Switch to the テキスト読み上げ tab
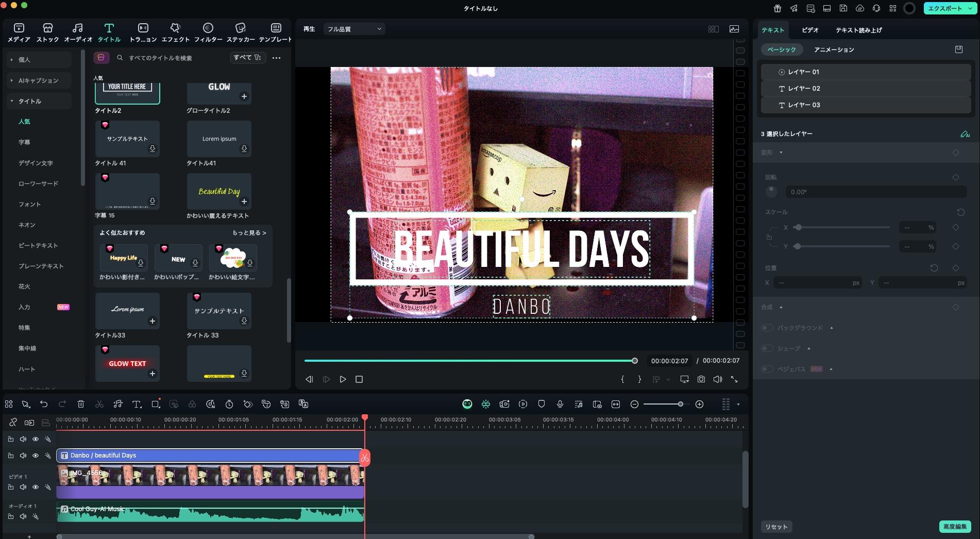The width and height of the screenshot is (980, 539). (x=859, y=30)
